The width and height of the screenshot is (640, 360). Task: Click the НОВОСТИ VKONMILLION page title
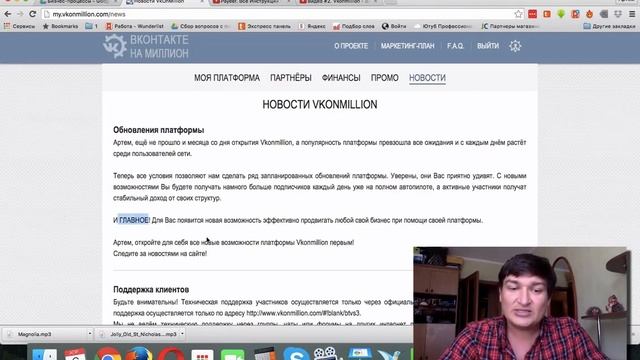click(320, 104)
